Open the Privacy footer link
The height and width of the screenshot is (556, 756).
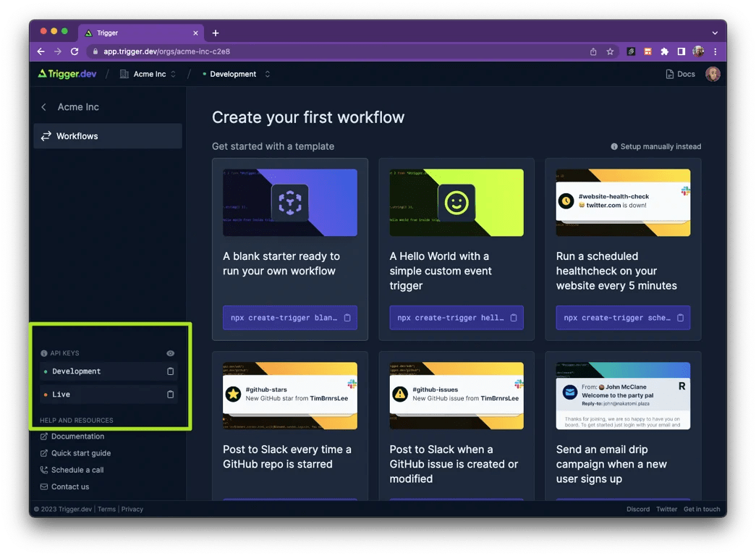click(x=132, y=509)
